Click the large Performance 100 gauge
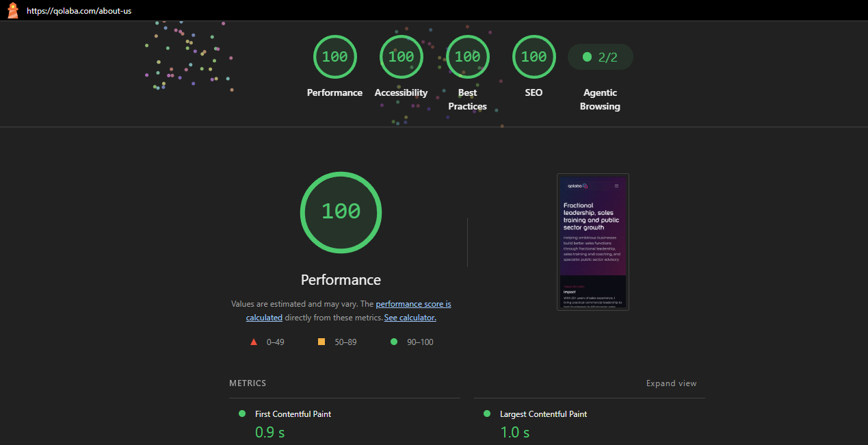This screenshot has width=868, height=445. (341, 212)
